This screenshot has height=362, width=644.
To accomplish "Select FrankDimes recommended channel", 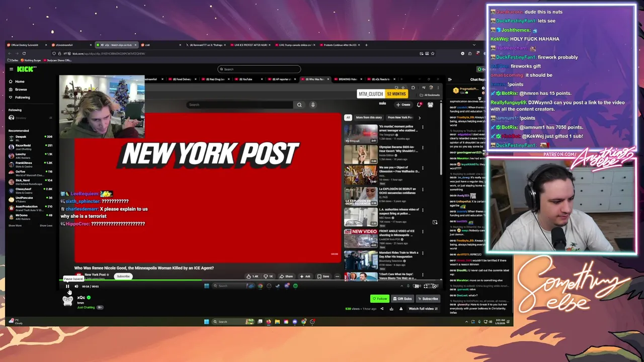I will click(30, 163).
